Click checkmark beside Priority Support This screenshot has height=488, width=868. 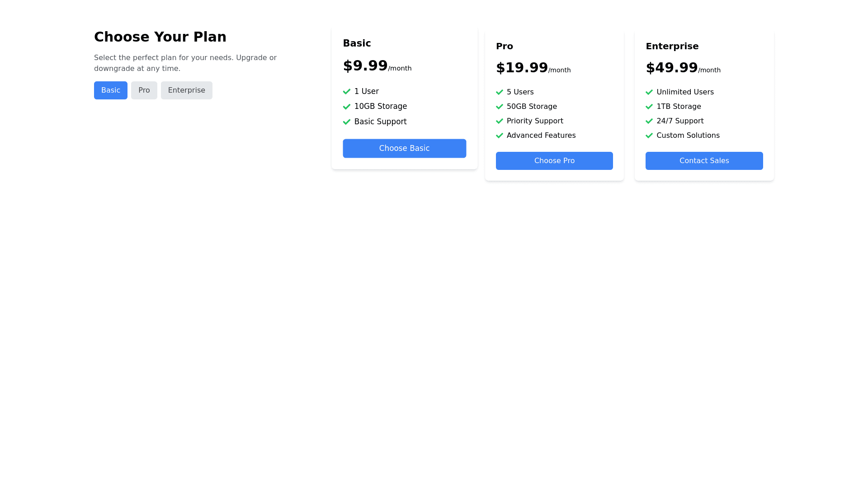click(x=499, y=121)
